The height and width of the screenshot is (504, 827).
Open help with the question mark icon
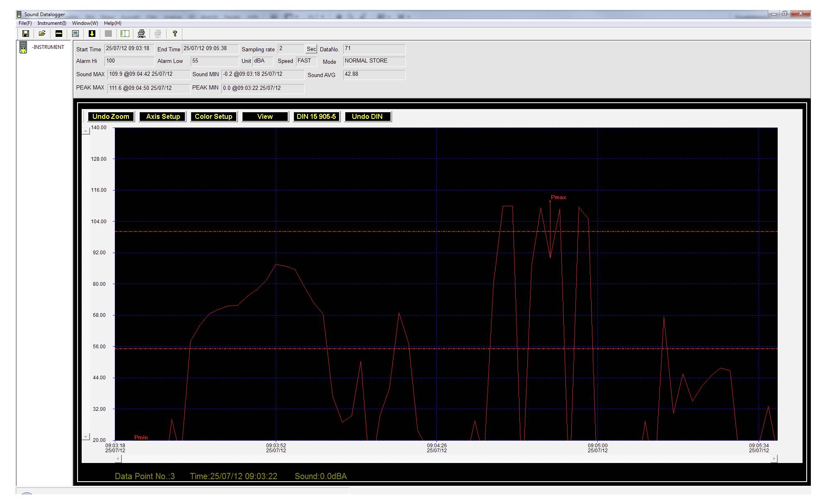175,34
